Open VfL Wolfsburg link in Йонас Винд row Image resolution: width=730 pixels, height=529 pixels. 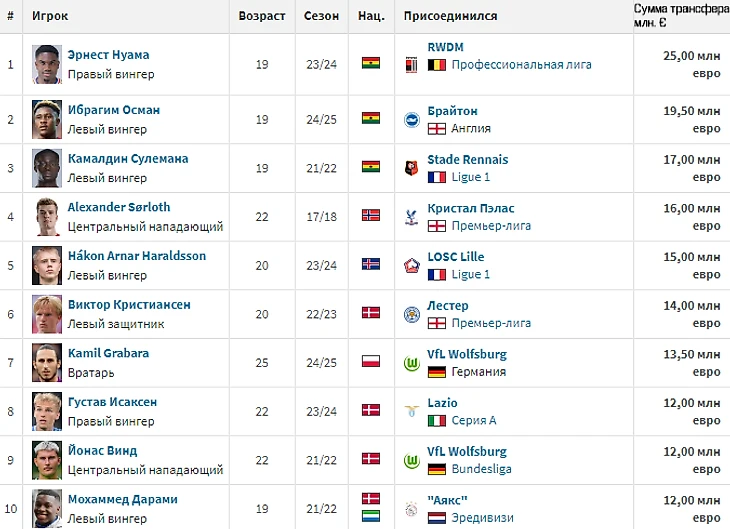click(x=466, y=451)
